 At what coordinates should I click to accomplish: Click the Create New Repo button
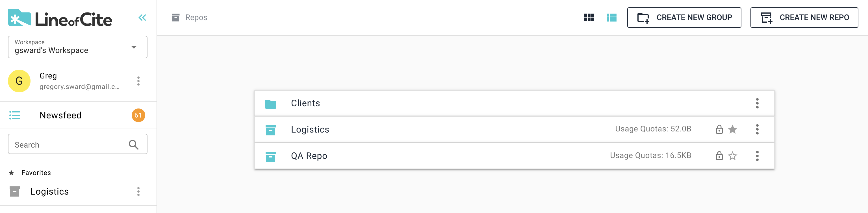click(804, 18)
